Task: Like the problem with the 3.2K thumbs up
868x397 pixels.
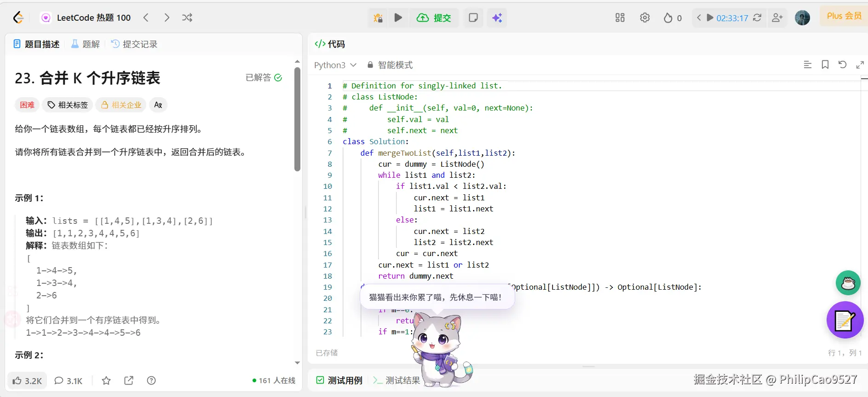Action: click(x=27, y=380)
